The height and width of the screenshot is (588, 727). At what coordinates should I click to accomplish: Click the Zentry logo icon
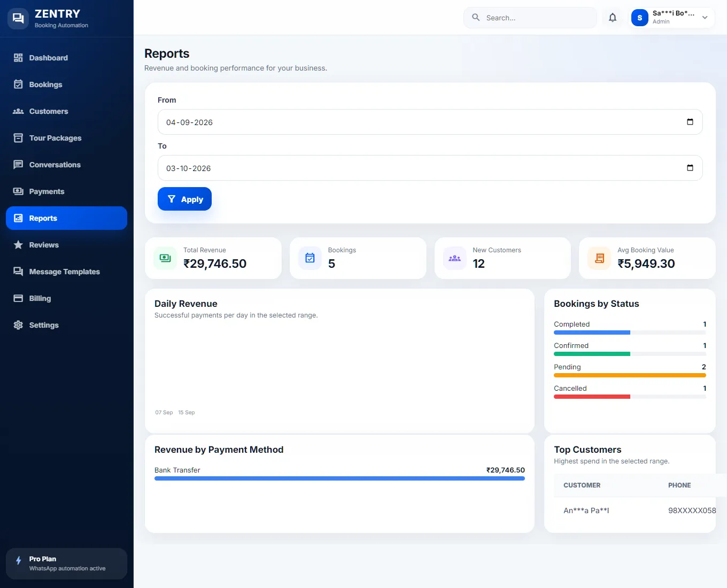point(18,18)
